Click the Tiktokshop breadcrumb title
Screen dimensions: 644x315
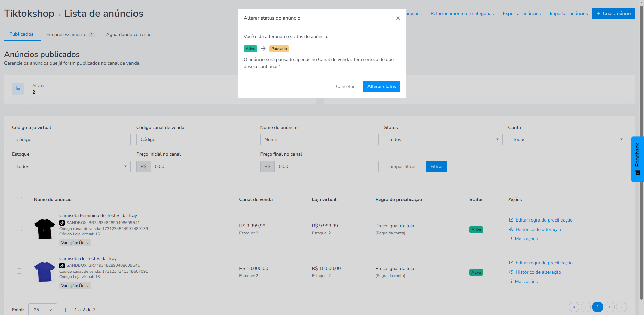[x=29, y=13]
